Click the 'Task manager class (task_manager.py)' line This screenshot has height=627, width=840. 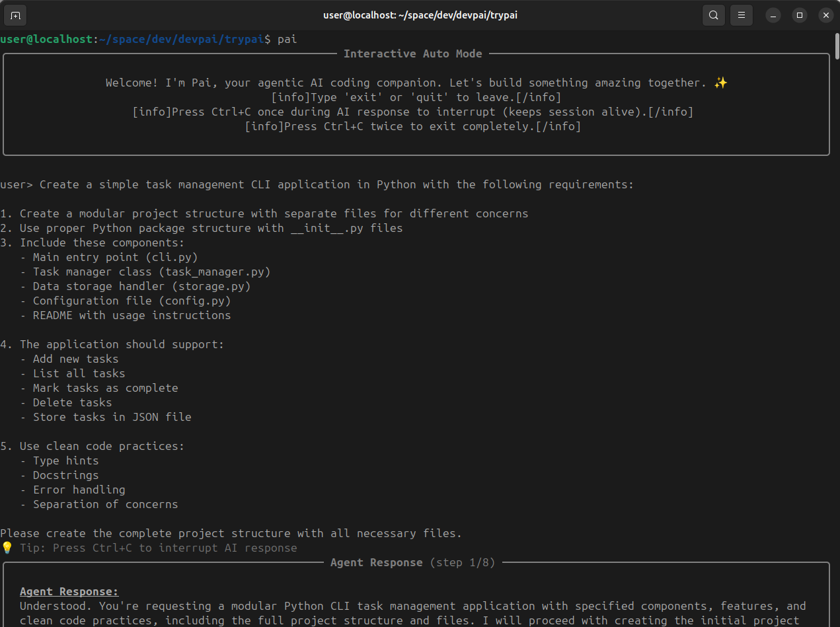tap(151, 272)
